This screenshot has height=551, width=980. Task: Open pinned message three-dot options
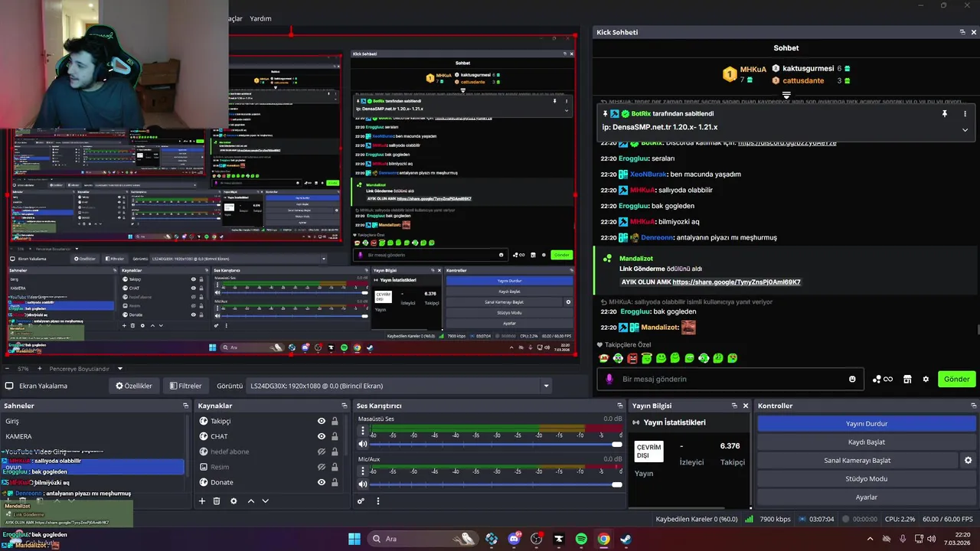pyautogui.click(x=965, y=113)
